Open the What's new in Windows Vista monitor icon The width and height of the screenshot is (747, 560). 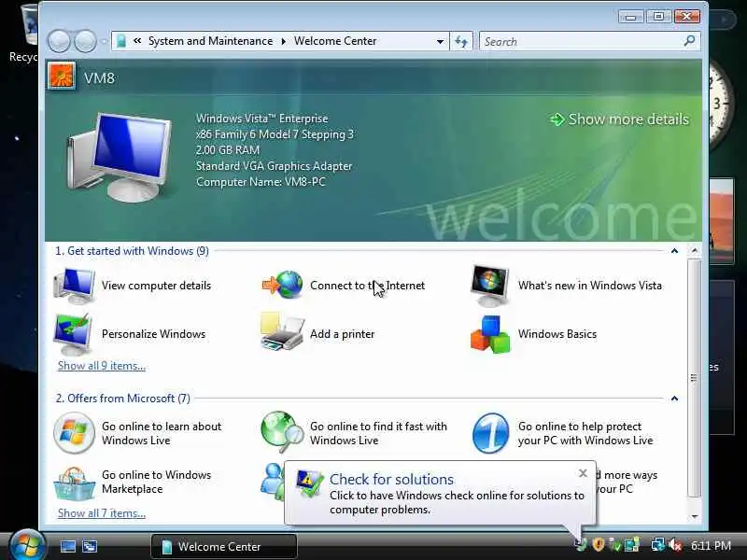(490, 286)
